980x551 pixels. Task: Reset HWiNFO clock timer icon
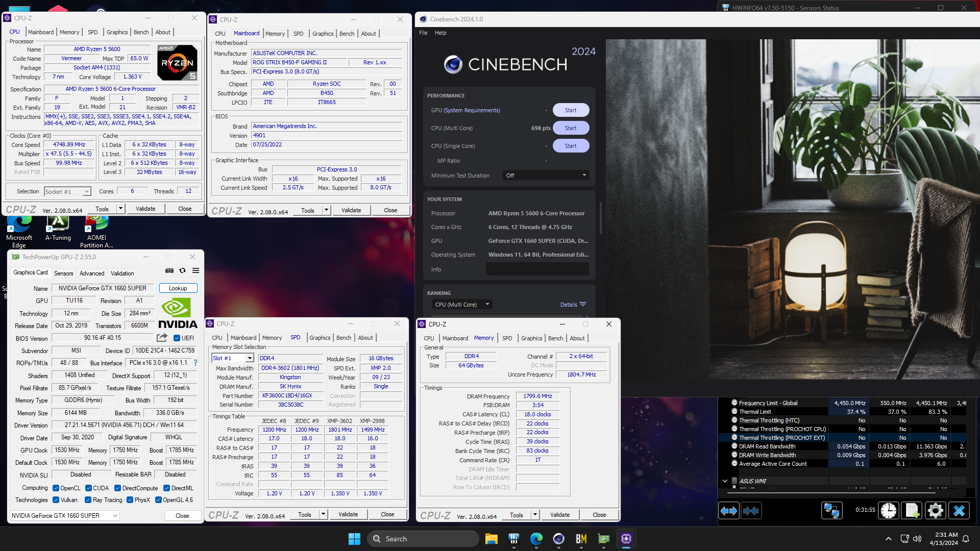point(889,511)
